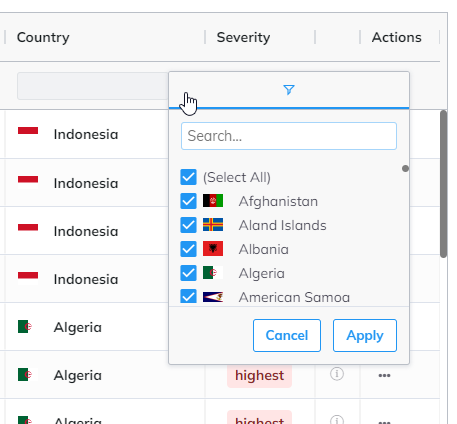The width and height of the screenshot is (457, 424).
Task: Click the blue filter funnel tab icon
Action: 289,90
